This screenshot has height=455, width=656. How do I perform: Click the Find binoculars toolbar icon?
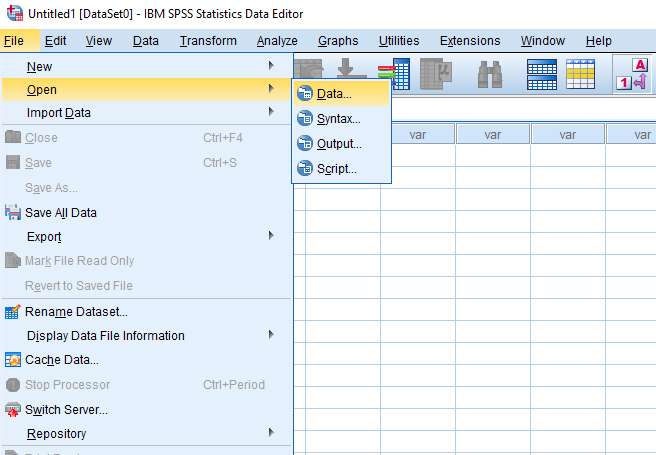tap(490, 75)
